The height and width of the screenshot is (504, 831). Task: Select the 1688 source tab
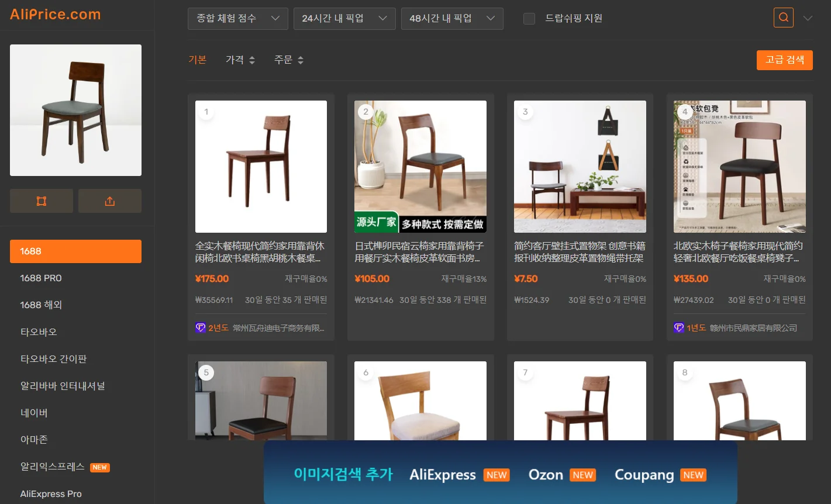coord(75,251)
